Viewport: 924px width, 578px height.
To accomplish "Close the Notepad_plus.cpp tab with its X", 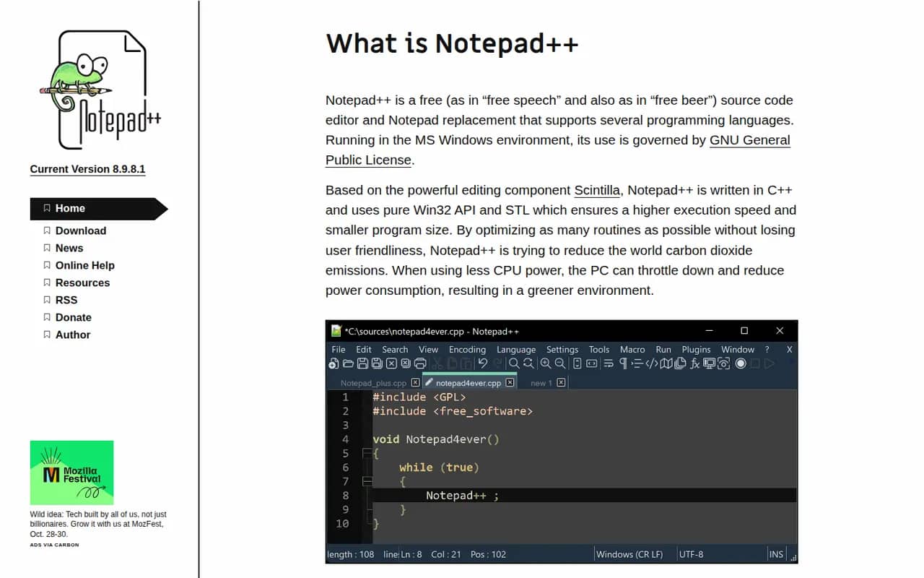I will [x=415, y=383].
